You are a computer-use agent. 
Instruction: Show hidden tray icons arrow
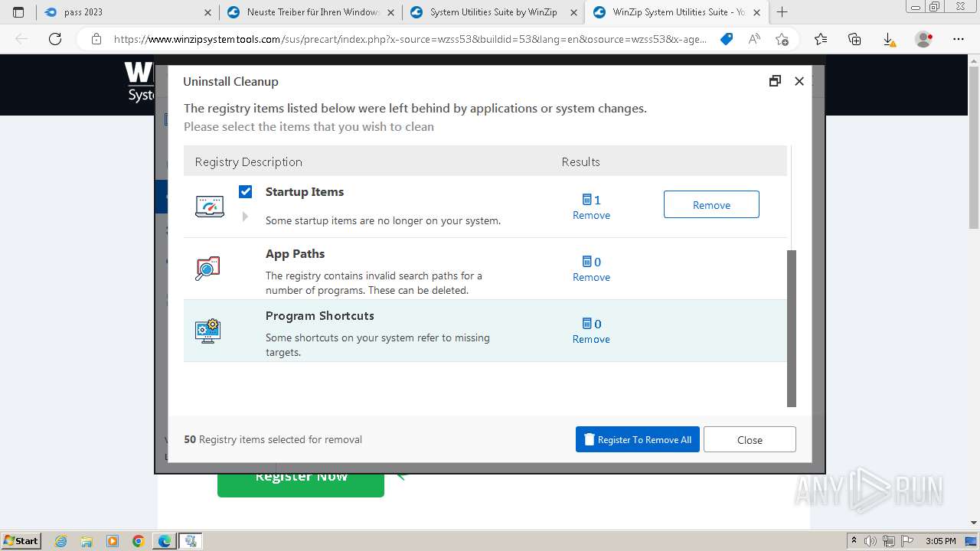(854, 541)
